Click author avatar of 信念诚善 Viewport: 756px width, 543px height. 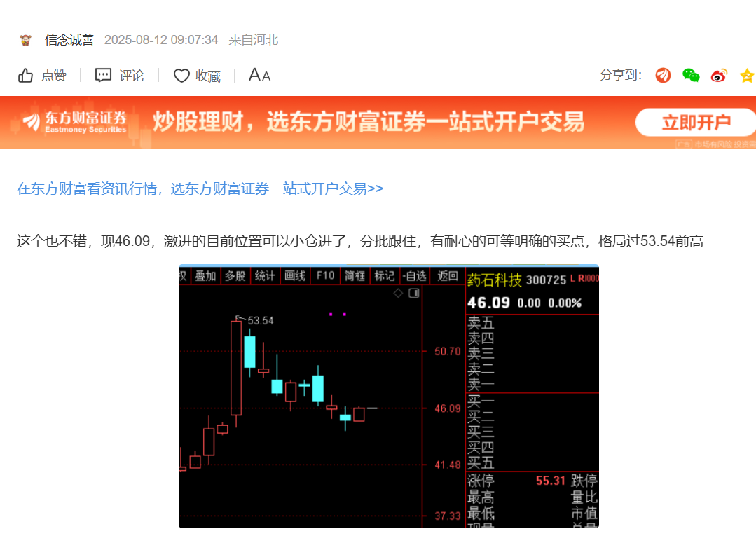pyautogui.click(x=25, y=40)
